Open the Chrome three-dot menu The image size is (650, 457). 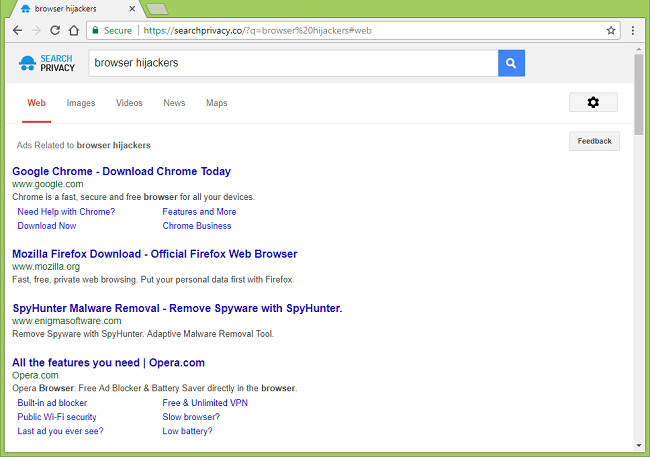coord(633,30)
